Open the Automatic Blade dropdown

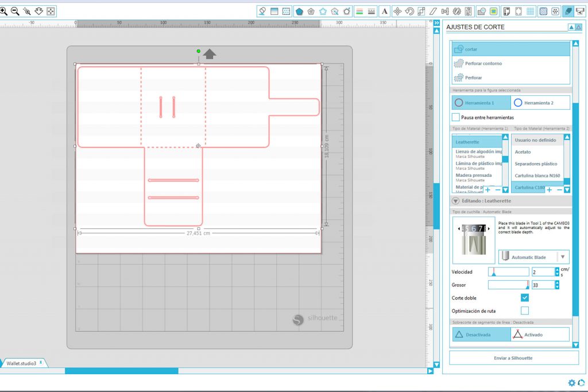534,257
